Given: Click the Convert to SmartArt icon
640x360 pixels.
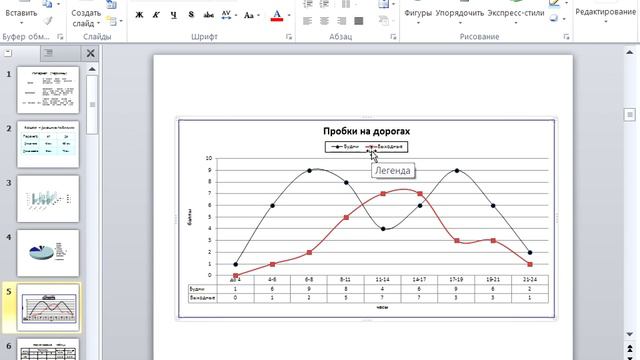Looking at the screenshot, I should (383, 20).
